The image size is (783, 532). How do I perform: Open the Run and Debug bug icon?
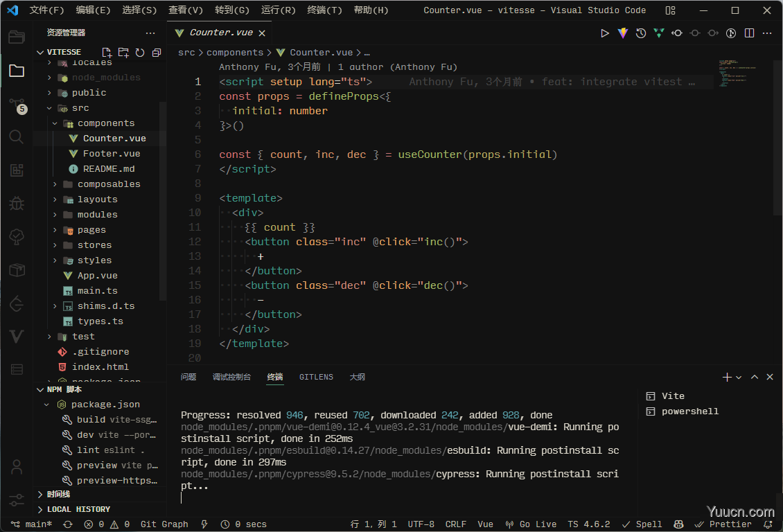click(x=17, y=203)
